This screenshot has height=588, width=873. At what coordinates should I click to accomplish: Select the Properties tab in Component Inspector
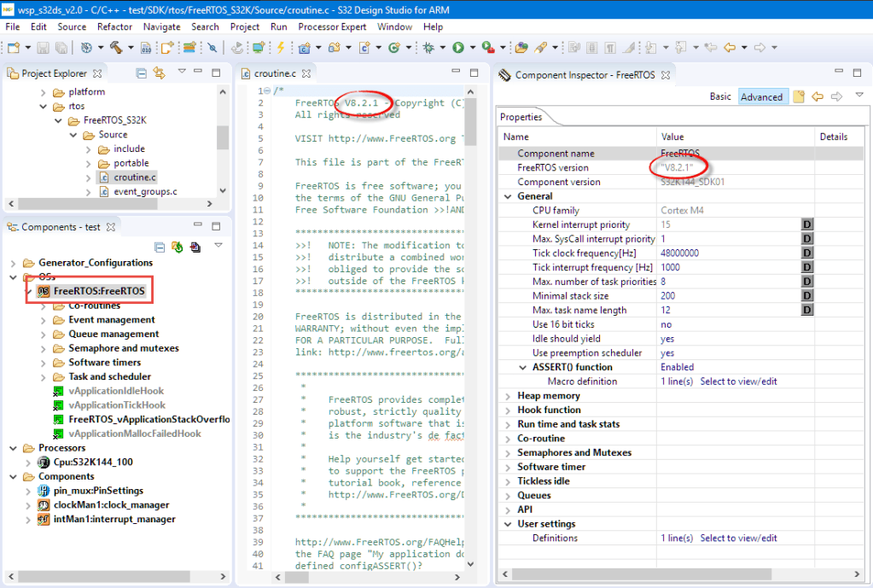pyautogui.click(x=521, y=117)
